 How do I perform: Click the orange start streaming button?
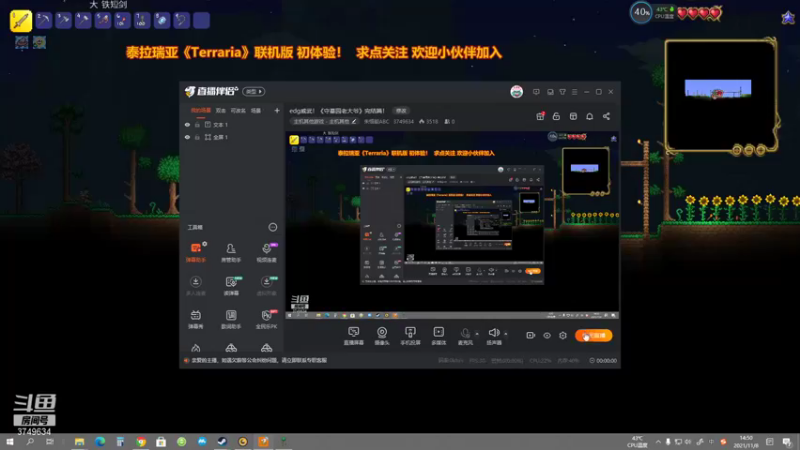[x=594, y=335]
